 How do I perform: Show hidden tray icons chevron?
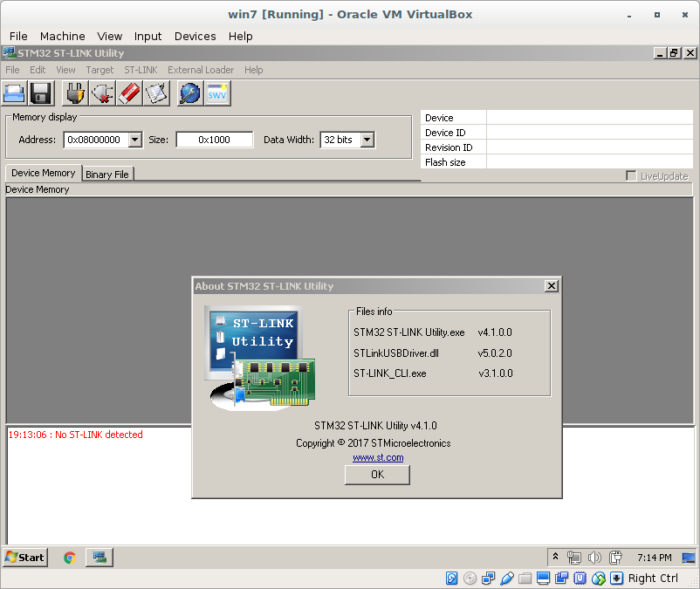tap(555, 557)
